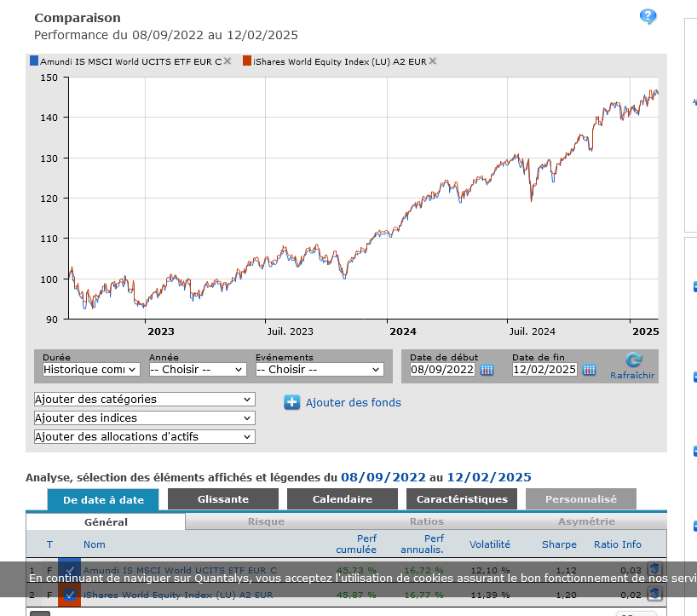Sort table by Perf annualis. column
This screenshot has height=616, width=697.
pos(423,544)
